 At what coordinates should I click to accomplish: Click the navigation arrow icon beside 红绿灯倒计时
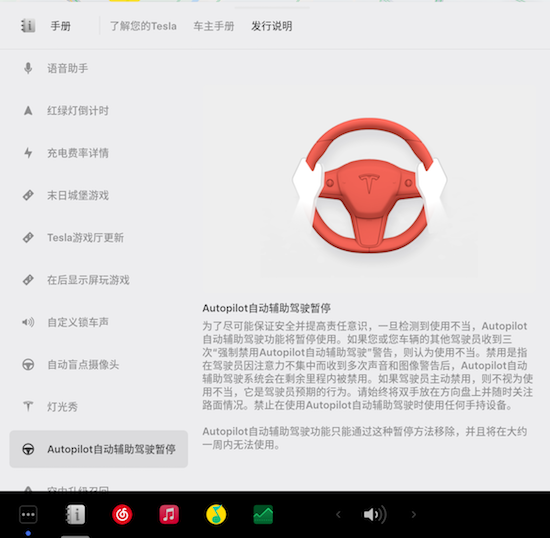point(28,111)
